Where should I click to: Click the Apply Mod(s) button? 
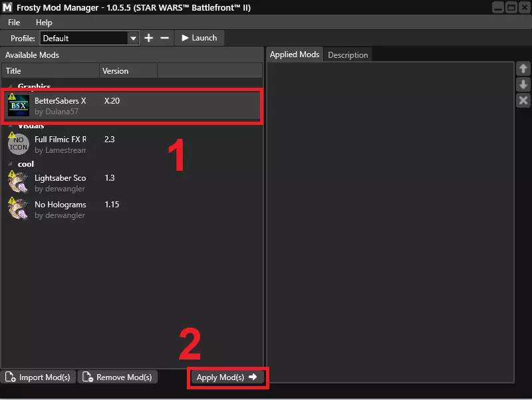[227, 377]
